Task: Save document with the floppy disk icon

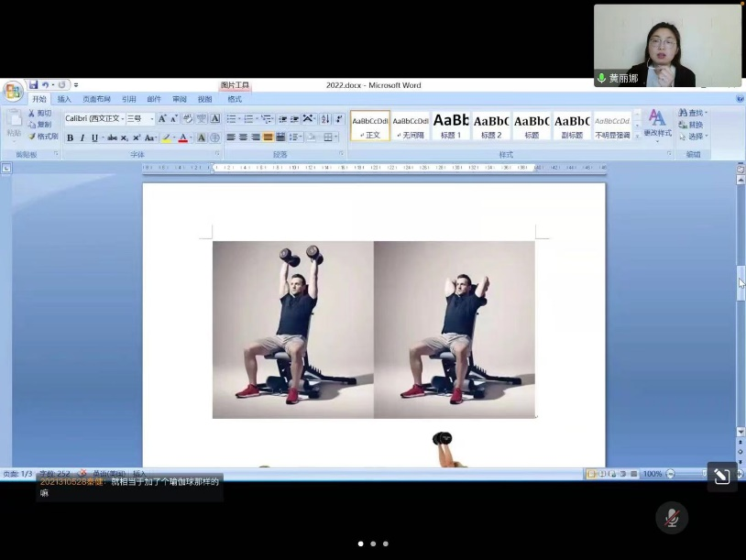Action: 33,85
